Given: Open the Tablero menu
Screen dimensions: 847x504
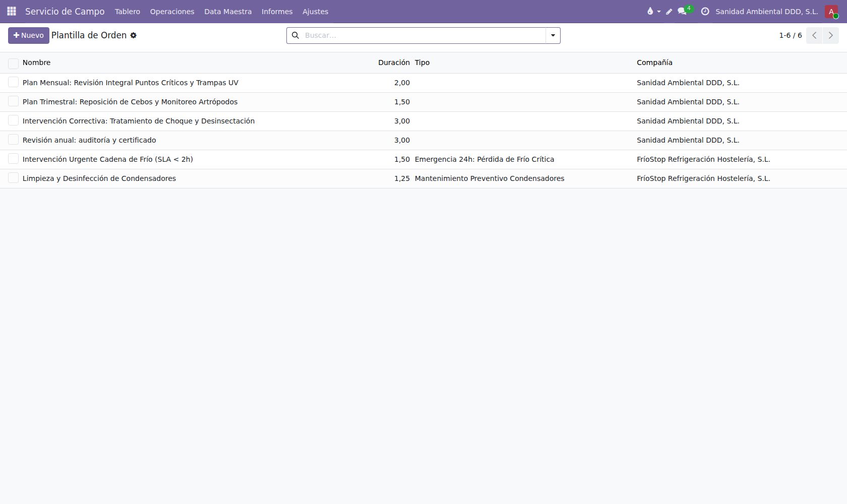Looking at the screenshot, I should (x=128, y=12).
